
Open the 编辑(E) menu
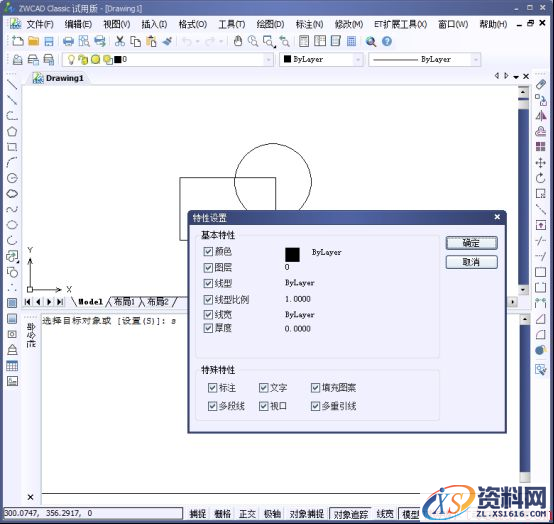pos(78,24)
